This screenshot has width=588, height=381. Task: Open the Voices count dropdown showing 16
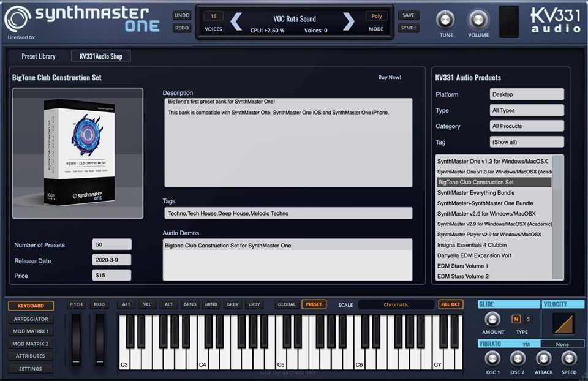(213, 16)
